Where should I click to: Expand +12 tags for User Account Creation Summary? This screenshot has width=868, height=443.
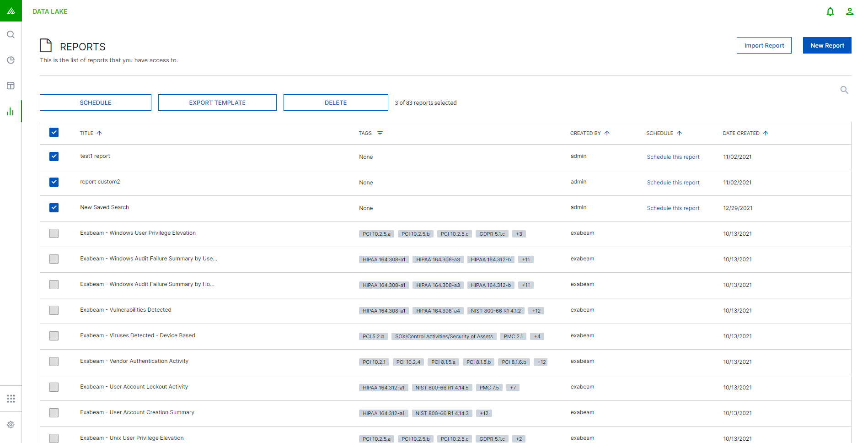point(484,413)
